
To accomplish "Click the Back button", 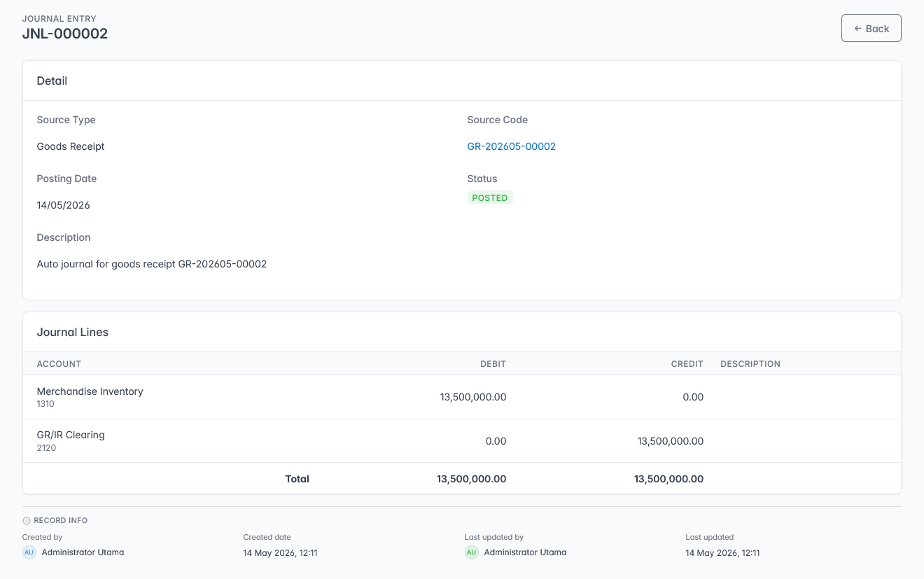I will (871, 28).
